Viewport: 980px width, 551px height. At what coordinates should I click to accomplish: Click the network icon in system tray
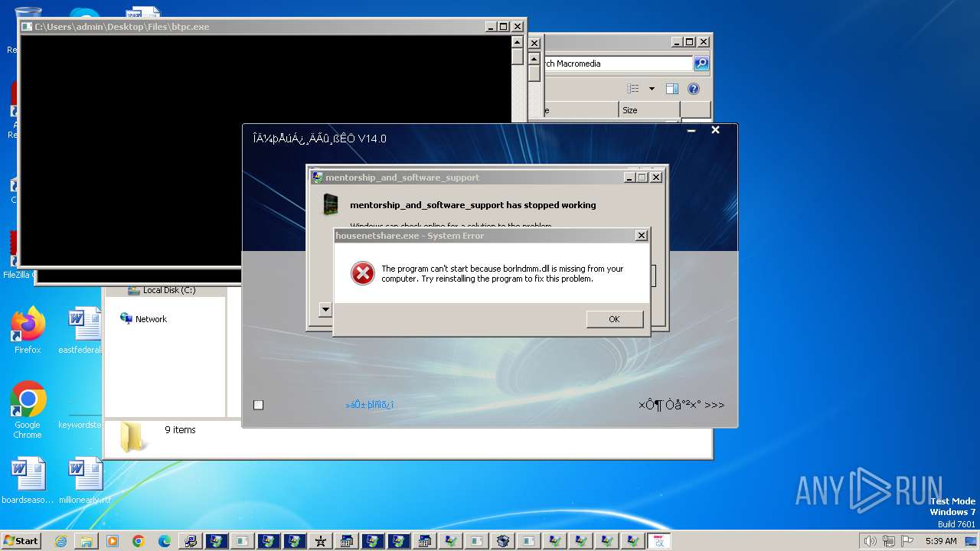890,541
